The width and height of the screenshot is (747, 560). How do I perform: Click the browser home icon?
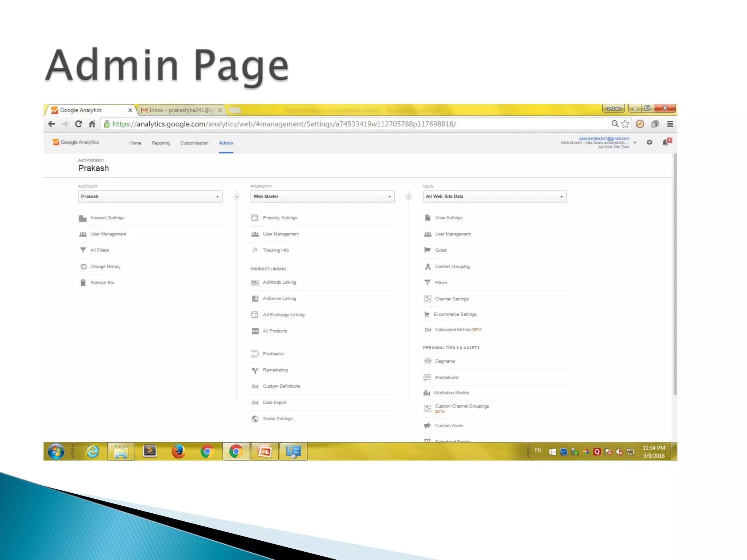pyautogui.click(x=92, y=124)
